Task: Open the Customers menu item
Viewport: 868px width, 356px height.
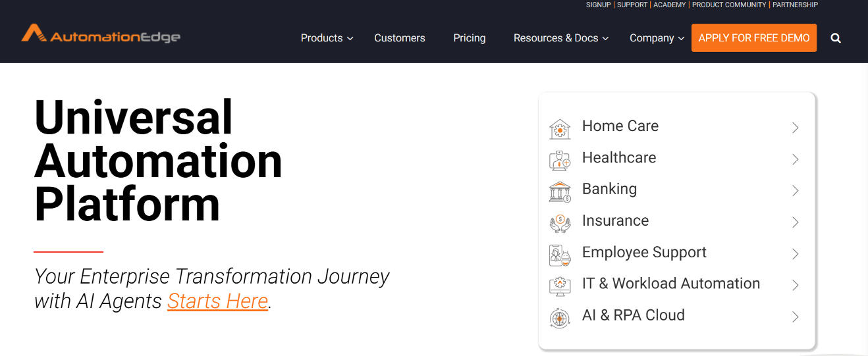Action: click(400, 38)
